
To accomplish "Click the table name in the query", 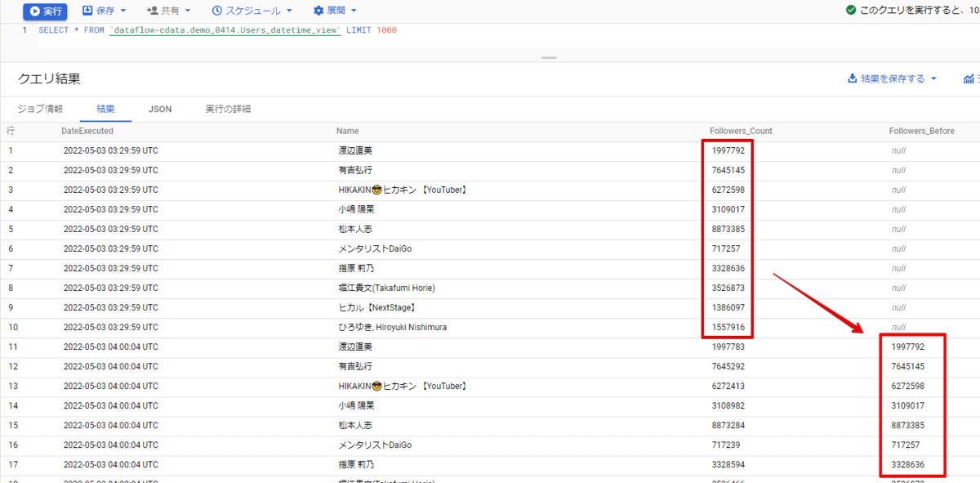I will [225, 30].
